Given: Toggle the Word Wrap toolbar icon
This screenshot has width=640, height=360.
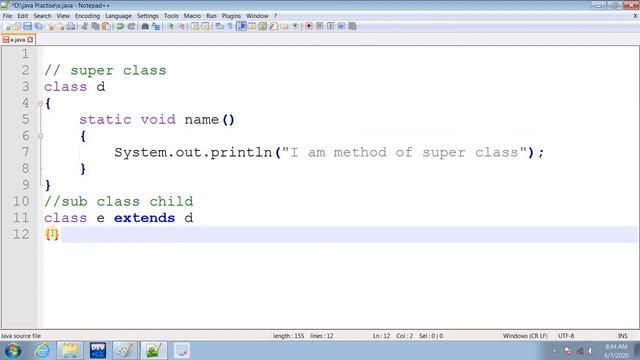Looking at the screenshot, I should point(220,27).
